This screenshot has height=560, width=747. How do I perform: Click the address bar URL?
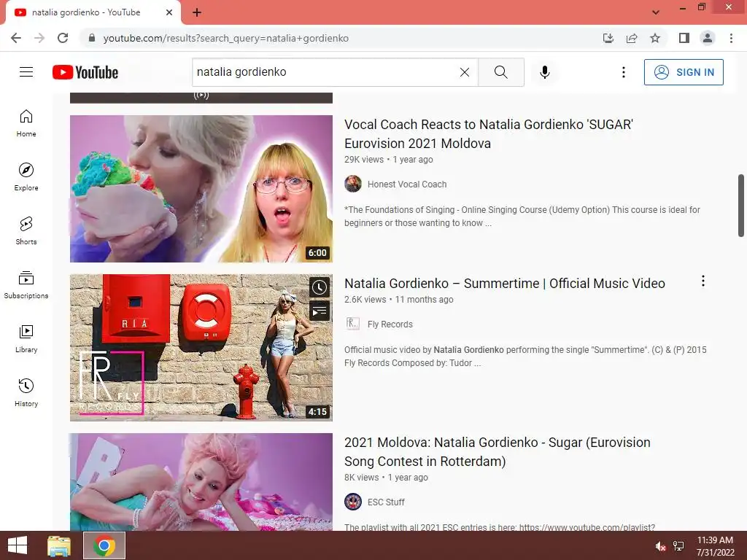pos(226,38)
